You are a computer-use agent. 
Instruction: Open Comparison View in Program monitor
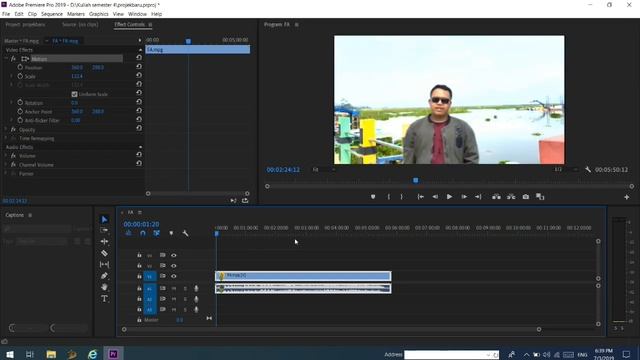(540, 197)
